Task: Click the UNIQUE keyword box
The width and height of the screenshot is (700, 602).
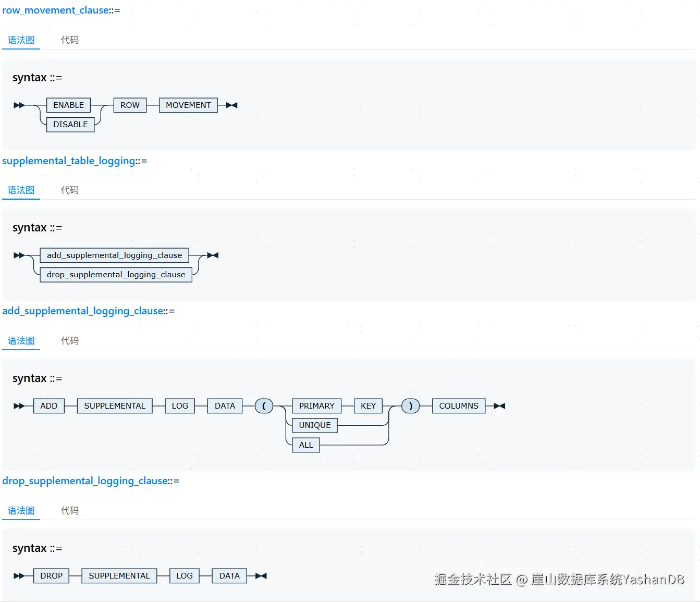Action: point(315,425)
